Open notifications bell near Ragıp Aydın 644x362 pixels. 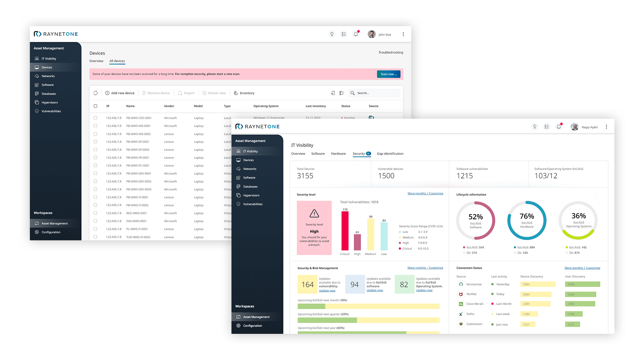click(558, 127)
